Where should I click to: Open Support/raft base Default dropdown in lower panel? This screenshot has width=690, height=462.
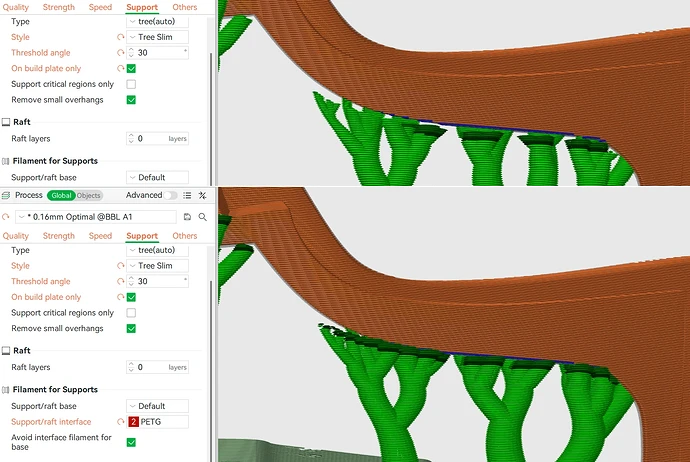click(158, 406)
